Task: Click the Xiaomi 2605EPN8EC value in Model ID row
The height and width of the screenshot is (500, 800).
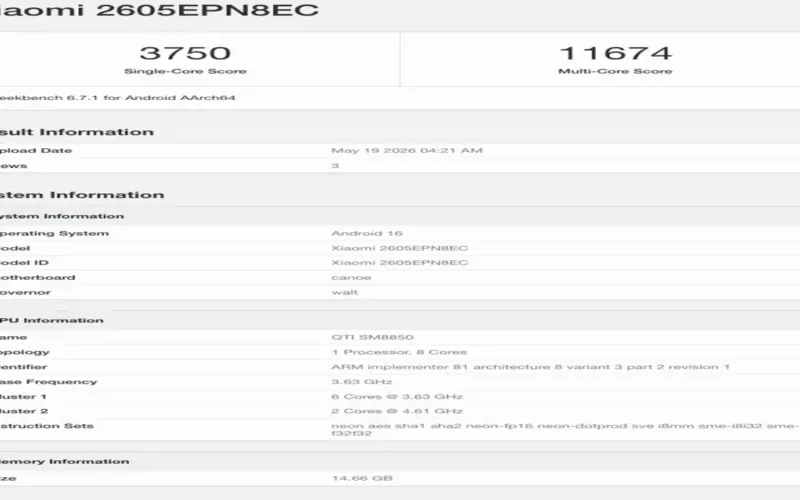Action: (399, 263)
